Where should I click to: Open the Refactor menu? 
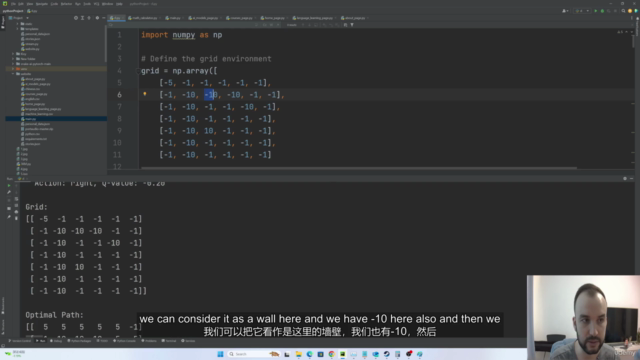[66, 4]
